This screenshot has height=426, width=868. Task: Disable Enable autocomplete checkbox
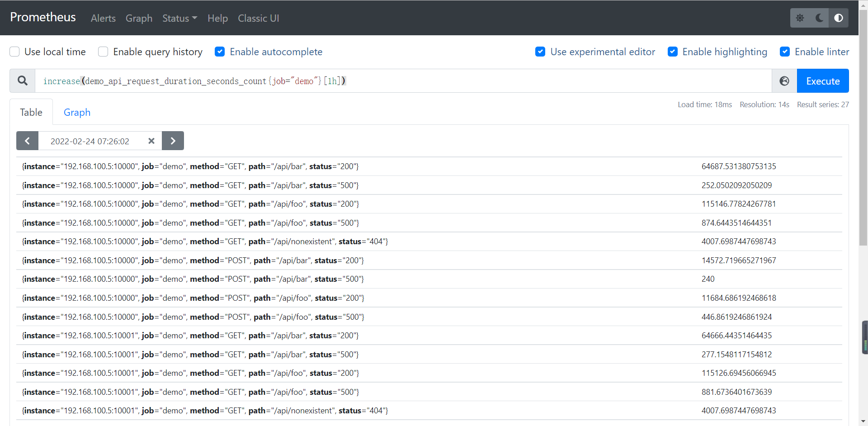[x=220, y=52]
